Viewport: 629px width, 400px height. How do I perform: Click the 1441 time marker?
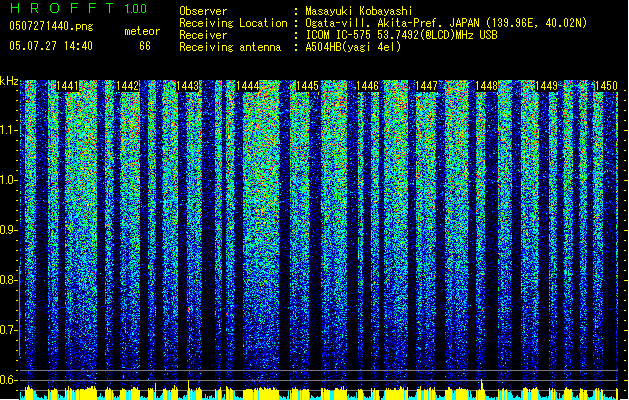[x=67, y=86]
